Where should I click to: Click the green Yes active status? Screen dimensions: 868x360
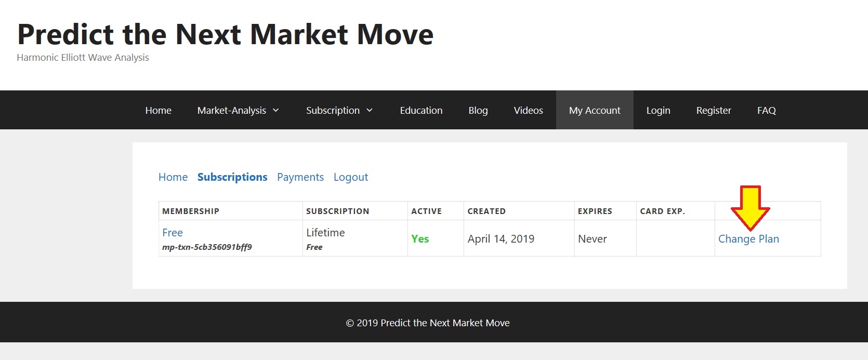[x=420, y=239]
